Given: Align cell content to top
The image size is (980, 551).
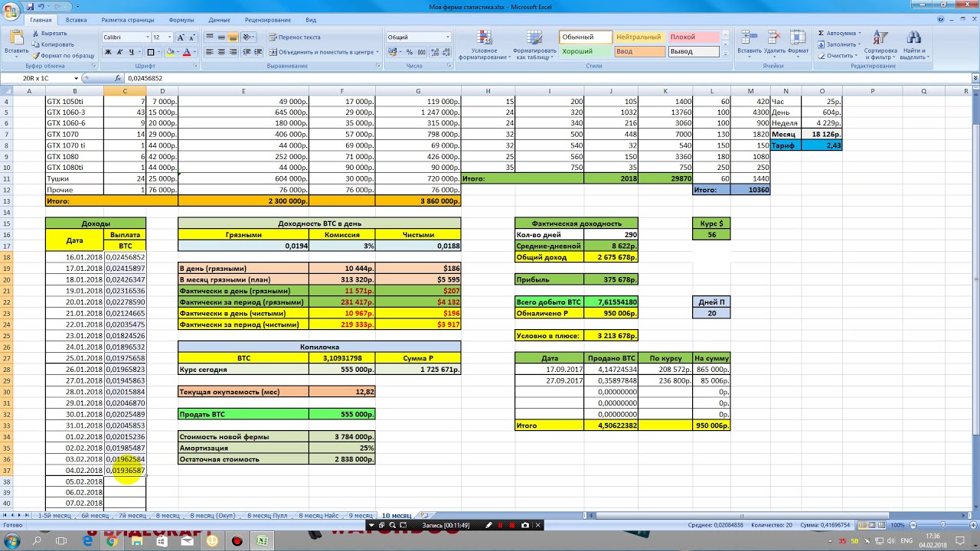Looking at the screenshot, I should (210, 37).
